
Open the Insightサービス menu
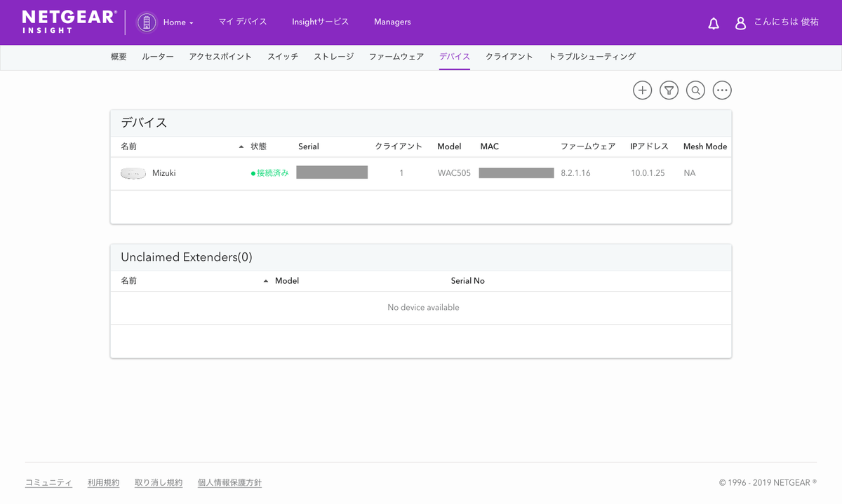(320, 22)
